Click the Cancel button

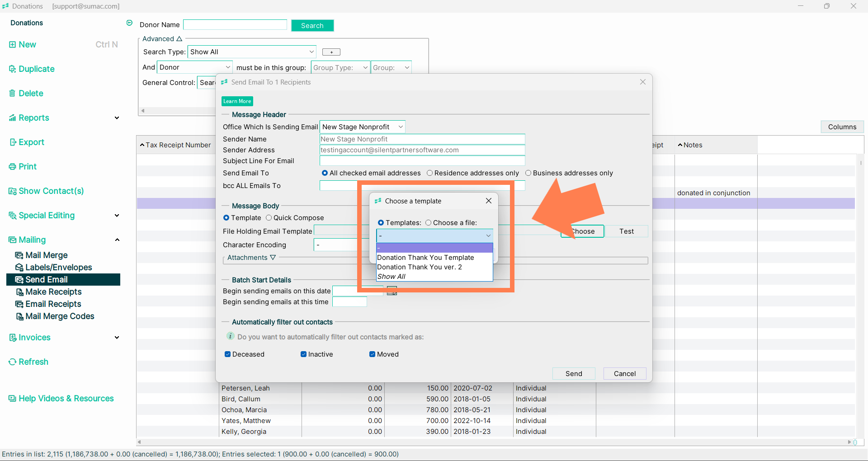pos(625,373)
